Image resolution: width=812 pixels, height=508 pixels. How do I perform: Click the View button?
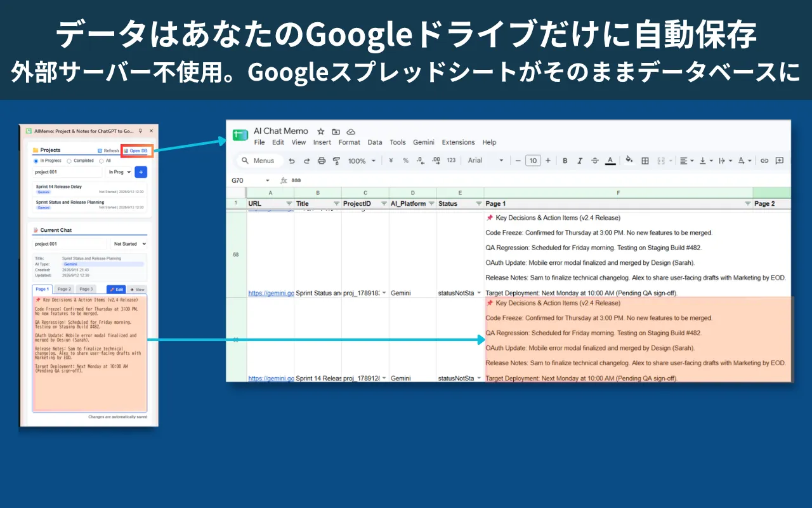(x=138, y=289)
